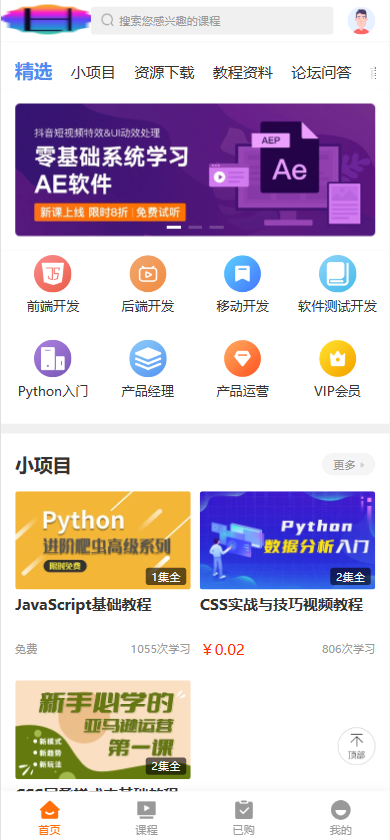Open the Python入门 category icon
This screenshot has width=390, height=840.
pyautogui.click(x=52, y=358)
